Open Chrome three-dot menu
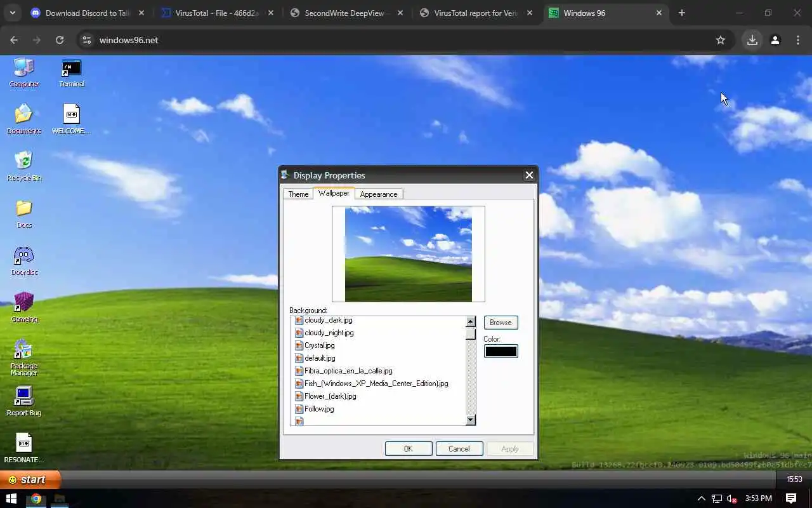This screenshot has width=812, height=508. 798,40
